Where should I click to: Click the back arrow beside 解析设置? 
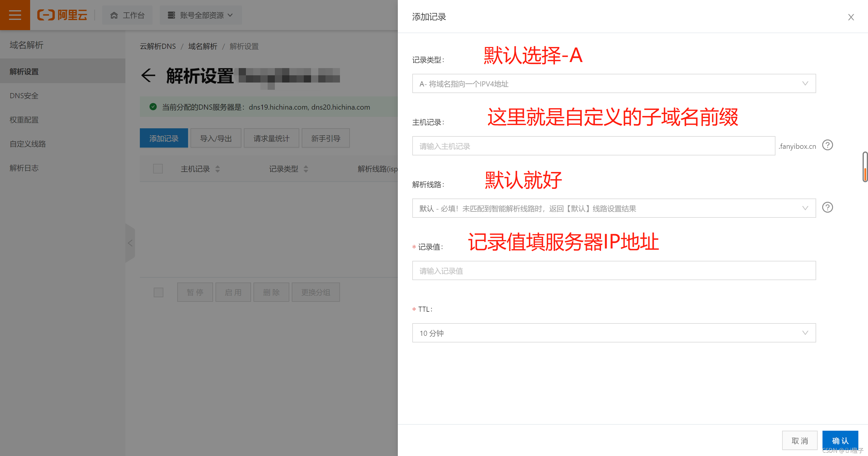tap(148, 75)
